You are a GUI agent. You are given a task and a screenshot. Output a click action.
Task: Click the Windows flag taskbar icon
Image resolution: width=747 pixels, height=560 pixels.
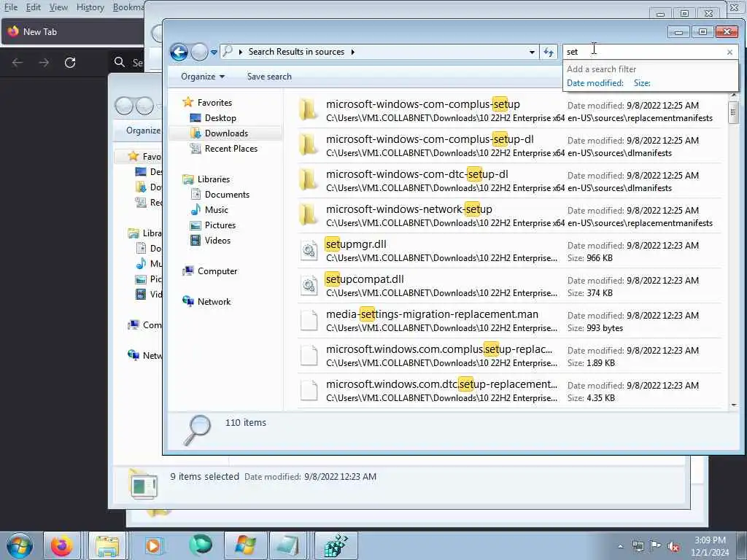tap(245, 545)
